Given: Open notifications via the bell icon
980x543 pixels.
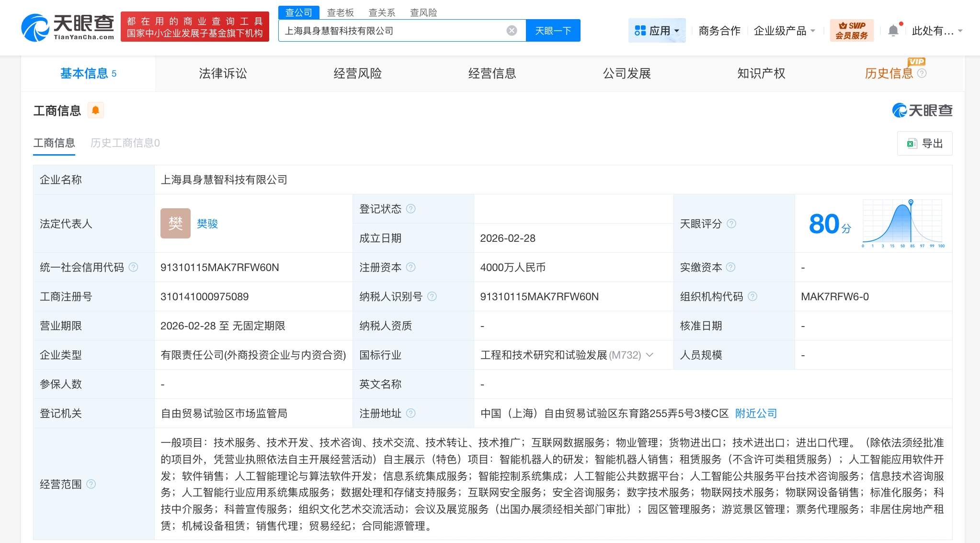Looking at the screenshot, I should (x=893, y=30).
